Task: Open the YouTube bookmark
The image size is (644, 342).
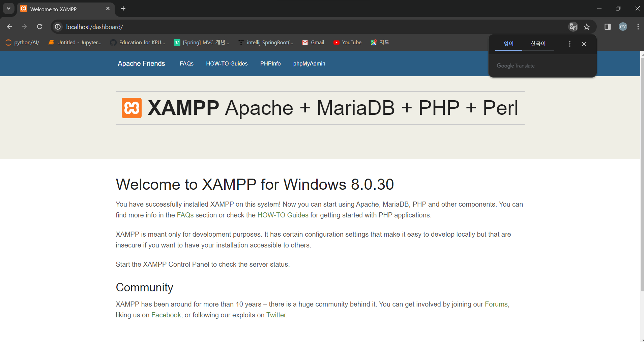Action: point(347,43)
